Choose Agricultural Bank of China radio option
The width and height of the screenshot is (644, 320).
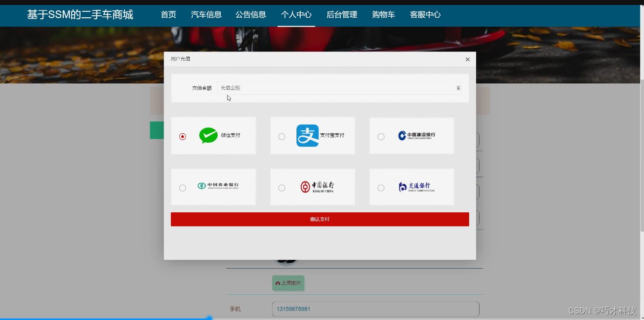pos(183,188)
